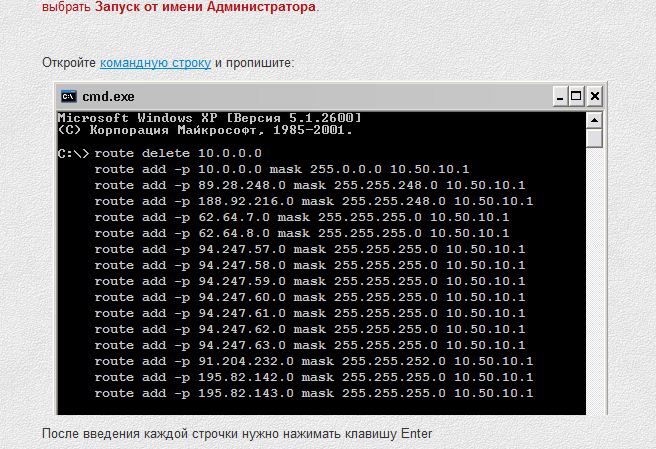This screenshot has height=449, width=656.
Task: Click the console scrollbar up arrow
Action: [594, 120]
